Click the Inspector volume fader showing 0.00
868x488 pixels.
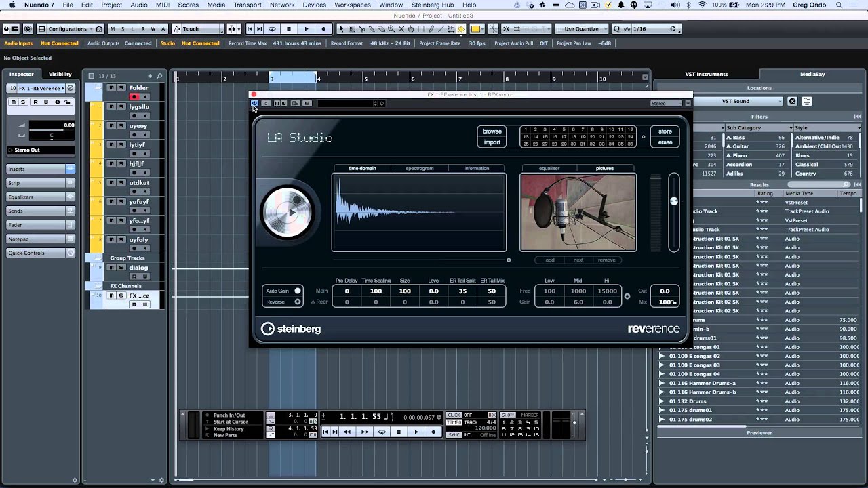52,125
